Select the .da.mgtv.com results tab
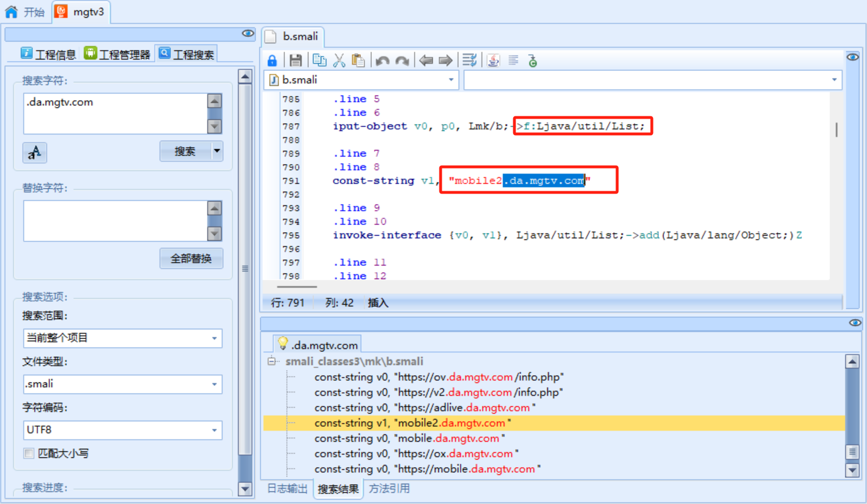This screenshot has width=867, height=504. point(317,344)
